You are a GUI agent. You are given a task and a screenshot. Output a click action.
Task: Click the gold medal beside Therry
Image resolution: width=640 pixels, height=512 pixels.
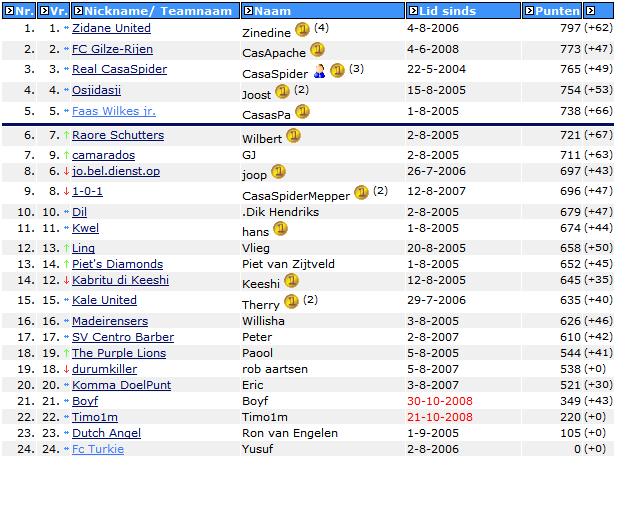[291, 301]
